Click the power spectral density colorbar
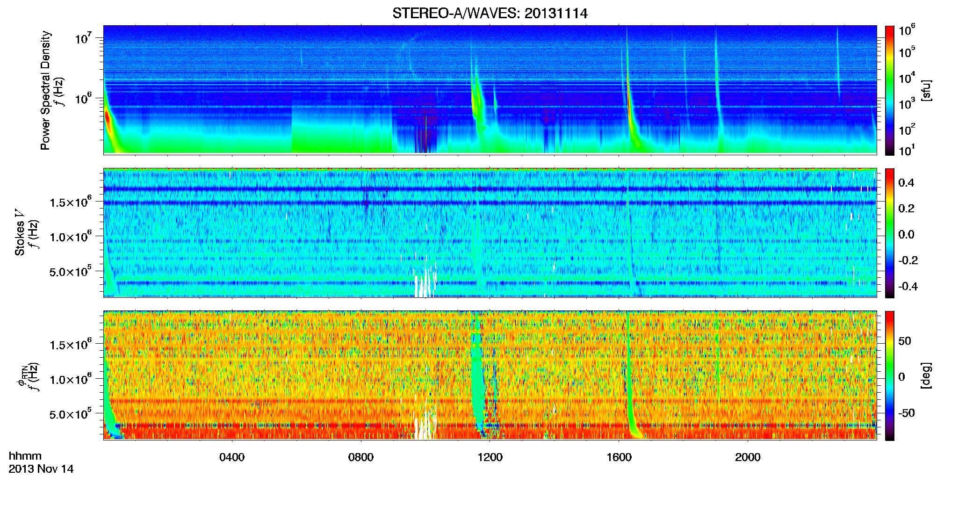 [890, 90]
